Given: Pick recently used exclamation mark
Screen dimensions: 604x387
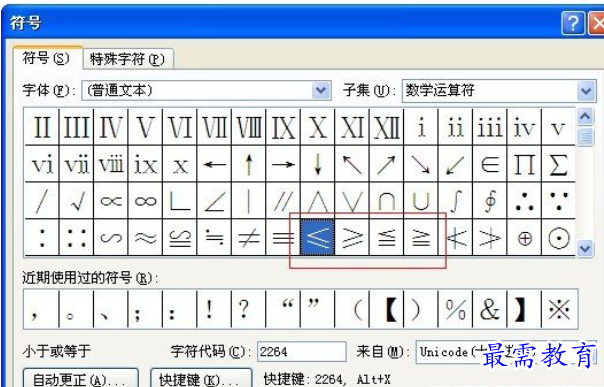Looking at the screenshot, I should [214, 309].
